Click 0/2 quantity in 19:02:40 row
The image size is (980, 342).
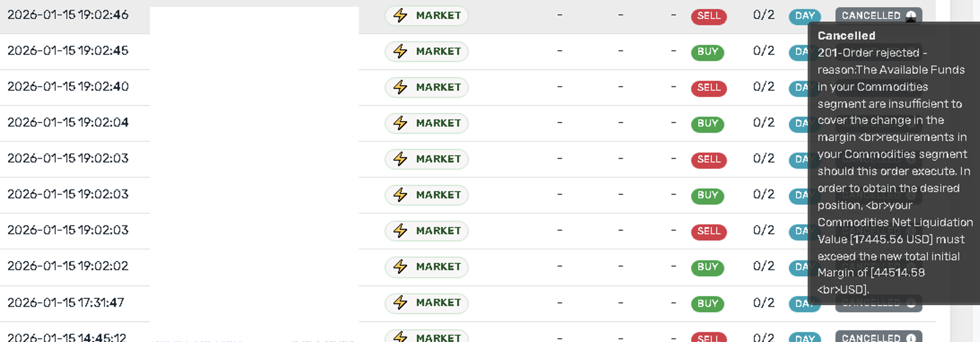763,87
